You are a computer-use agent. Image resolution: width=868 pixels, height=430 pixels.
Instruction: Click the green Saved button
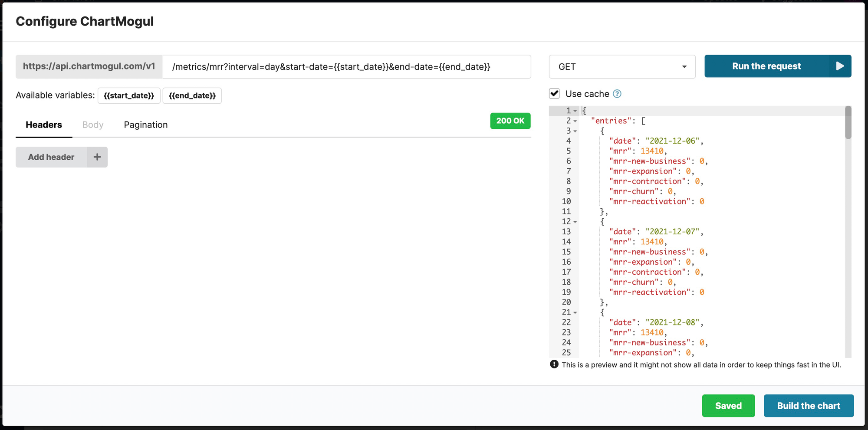pyautogui.click(x=728, y=406)
